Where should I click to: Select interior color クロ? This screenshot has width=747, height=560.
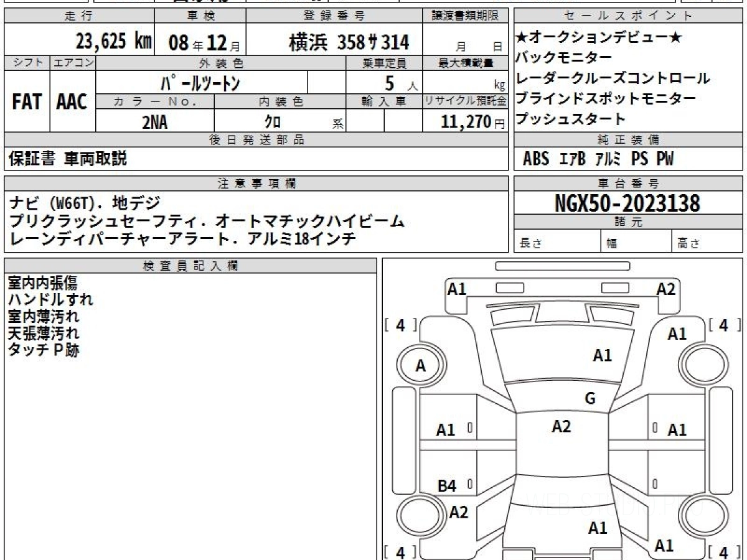click(273, 122)
